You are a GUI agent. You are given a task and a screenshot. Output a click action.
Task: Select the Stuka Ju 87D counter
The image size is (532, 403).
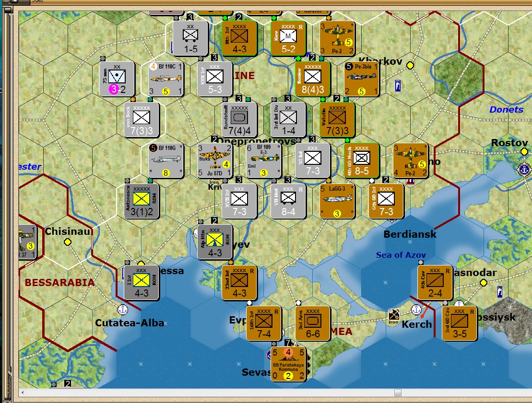pos(215,161)
